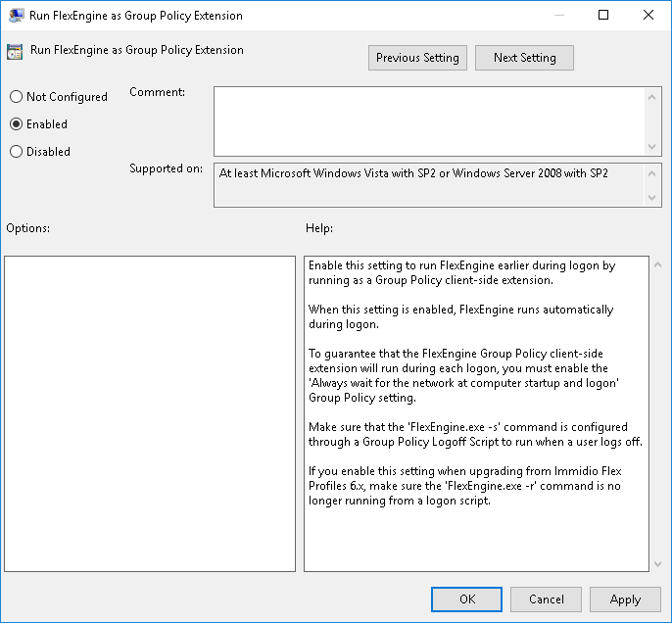
Task: Go to Next Setting
Action: pyautogui.click(x=524, y=58)
